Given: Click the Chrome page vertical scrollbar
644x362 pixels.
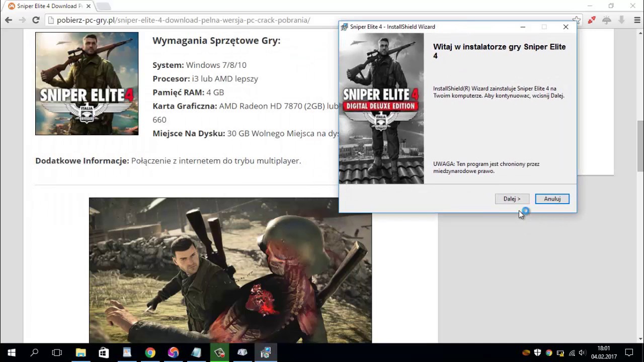Looking at the screenshot, I should (x=640, y=146).
